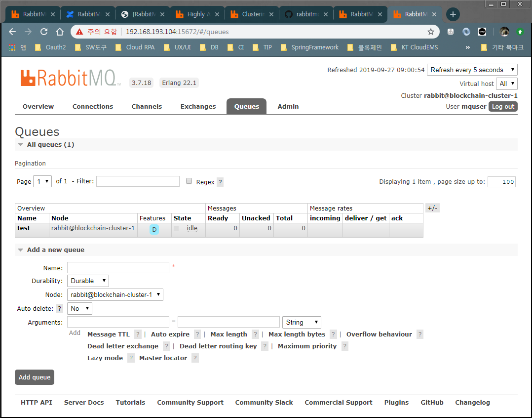Show help for Overflow behaviour
This screenshot has height=418, width=532.
420,334
